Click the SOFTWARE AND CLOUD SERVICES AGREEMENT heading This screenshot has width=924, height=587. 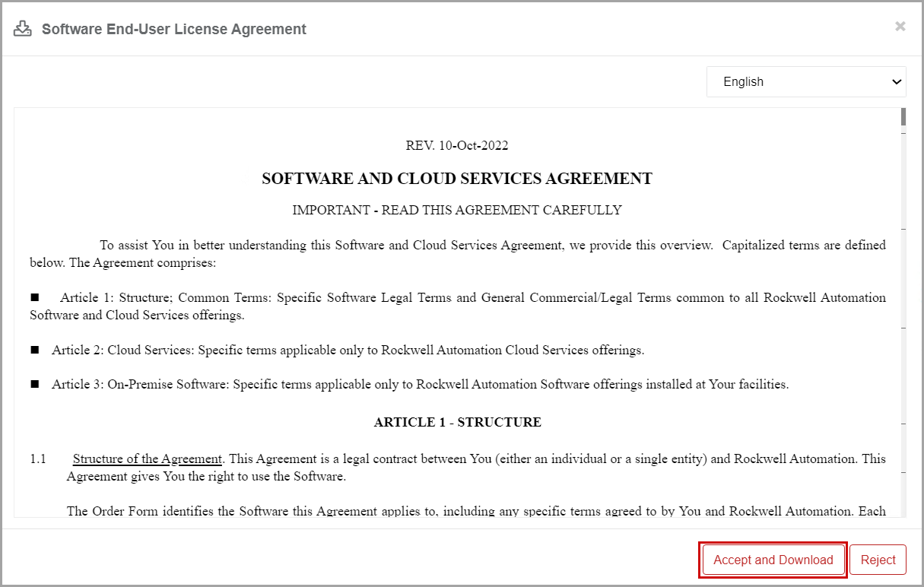[457, 179]
